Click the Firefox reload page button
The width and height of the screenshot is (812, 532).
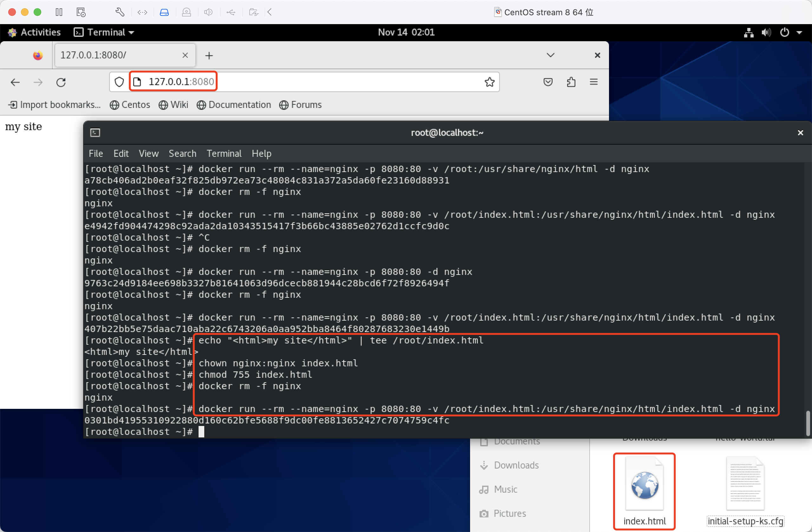coord(61,82)
